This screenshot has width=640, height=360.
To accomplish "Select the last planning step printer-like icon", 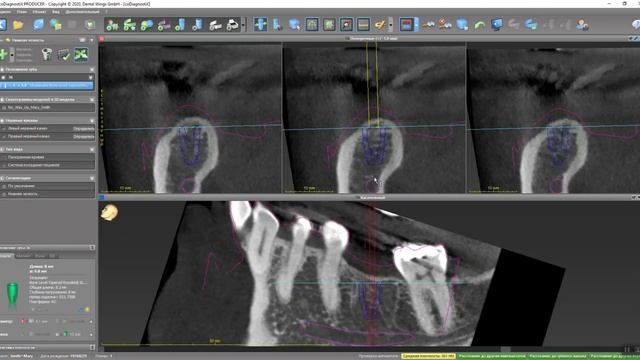I will point(233,25).
